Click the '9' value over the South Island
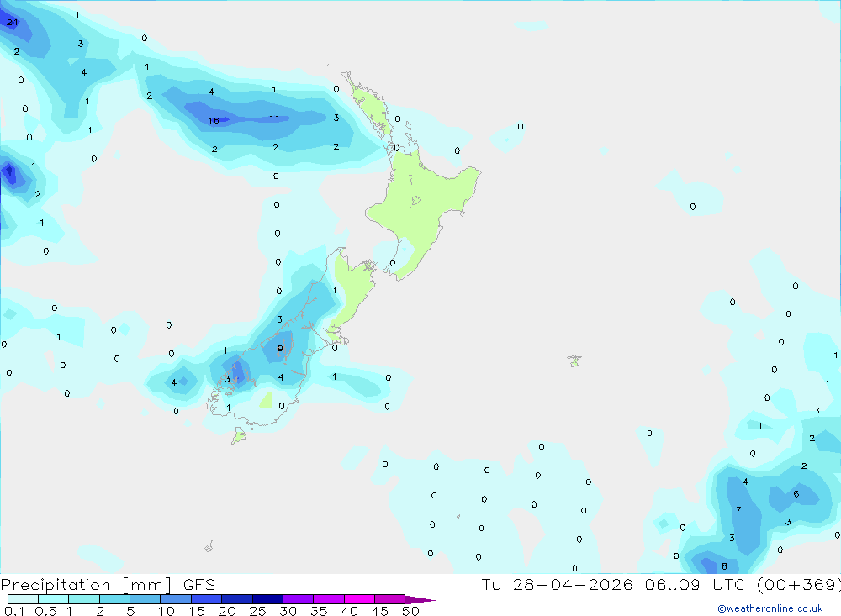Viewport: 841px width, 616px height. click(280, 349)
